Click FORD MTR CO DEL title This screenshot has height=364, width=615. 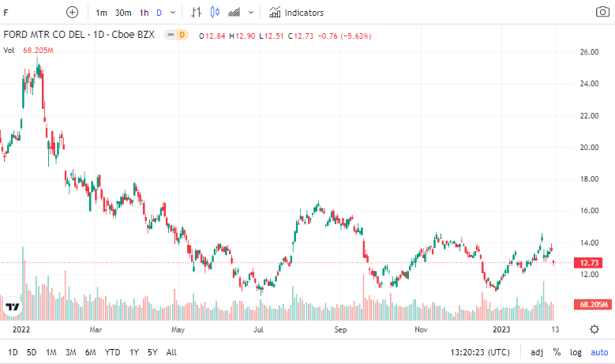44,35
